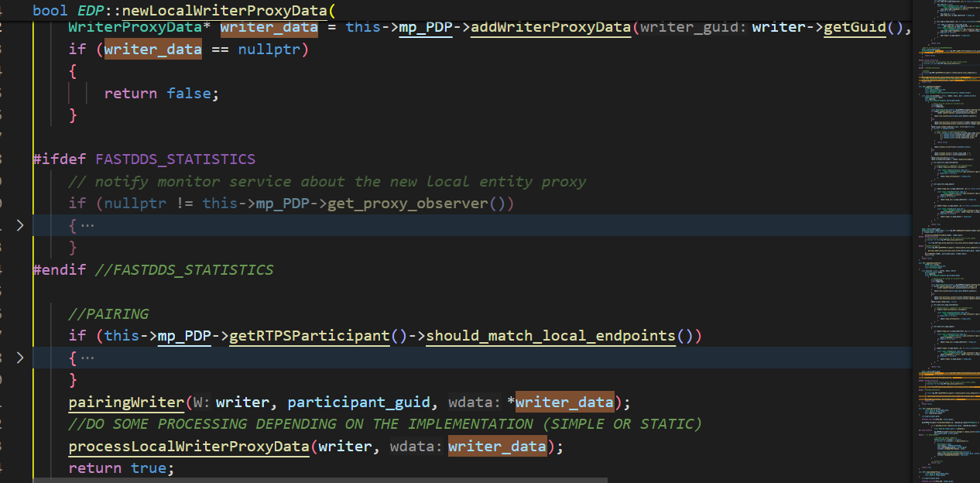
Task: Click the FASTDDS_STATISTICS macro in the #ifdef line
Action: click(x=175, y=159)
